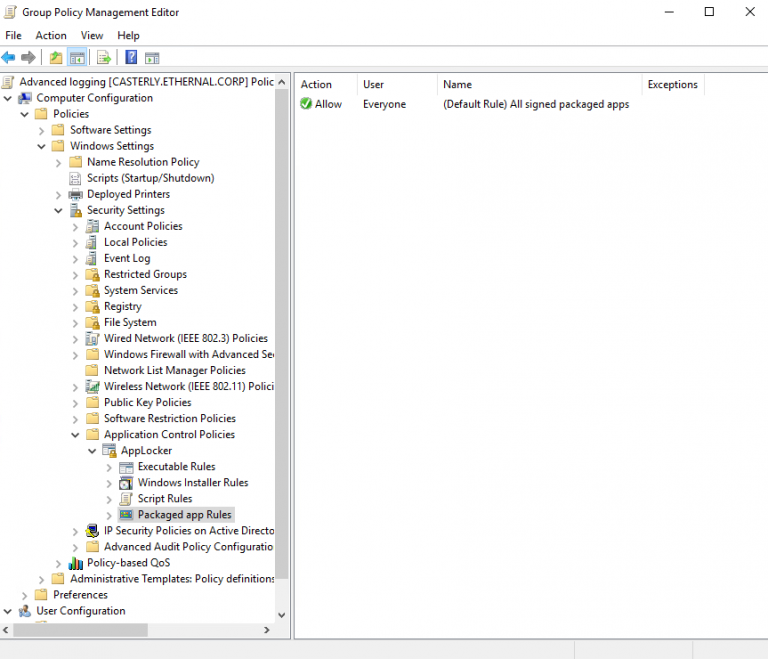The height and width of the screenshot is (659, 768).
Task: Click the Up One Level folder icon
Action: (x=56, y=58)
